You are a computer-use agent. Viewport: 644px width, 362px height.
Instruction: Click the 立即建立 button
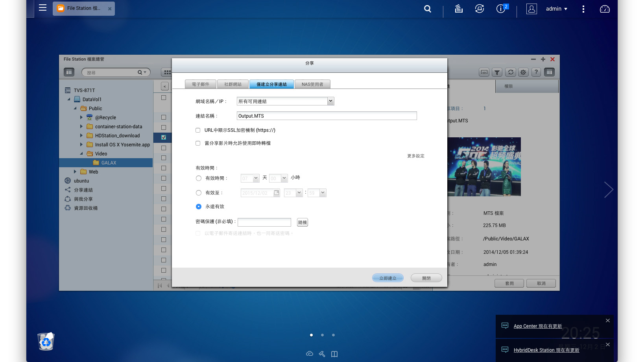click(388, 278)
